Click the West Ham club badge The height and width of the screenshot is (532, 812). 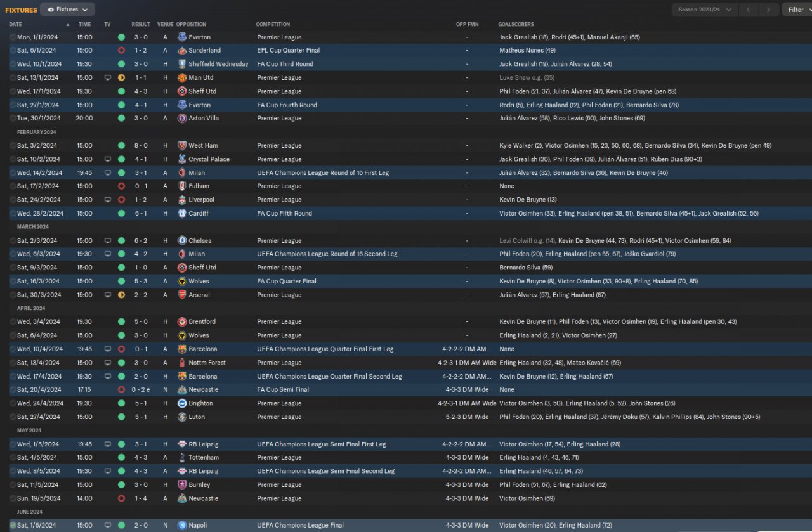point(182,146)
